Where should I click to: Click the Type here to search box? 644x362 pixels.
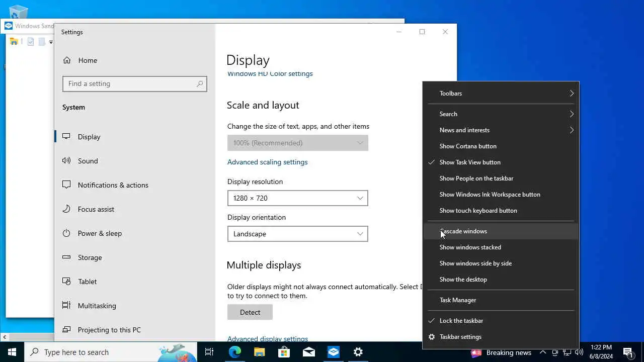click(111, 352)
